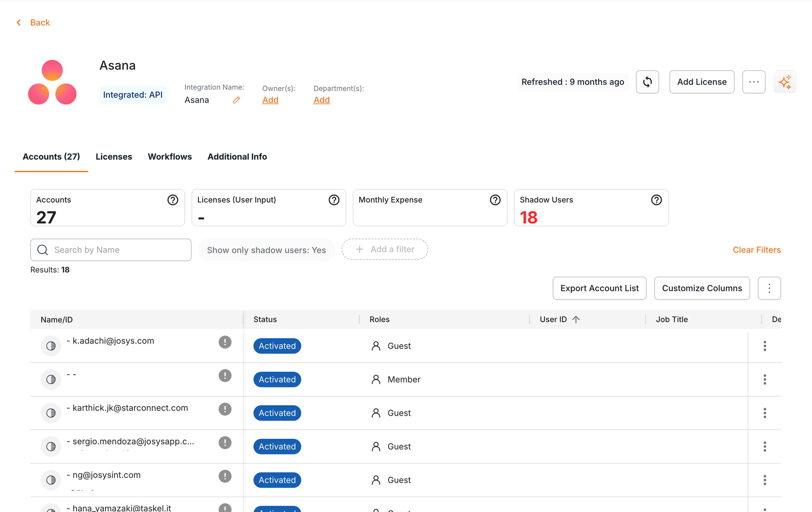Open the Additional Info tab

tap(237, 157)
